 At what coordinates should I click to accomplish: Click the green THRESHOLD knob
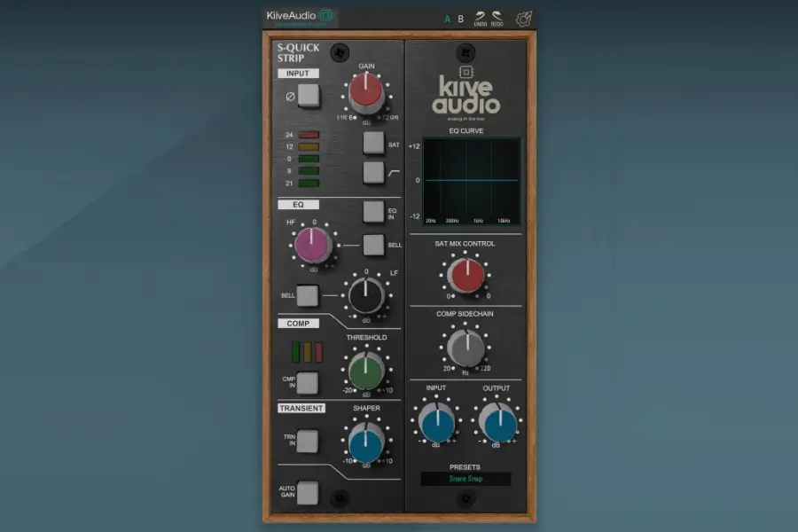(366, 372)
